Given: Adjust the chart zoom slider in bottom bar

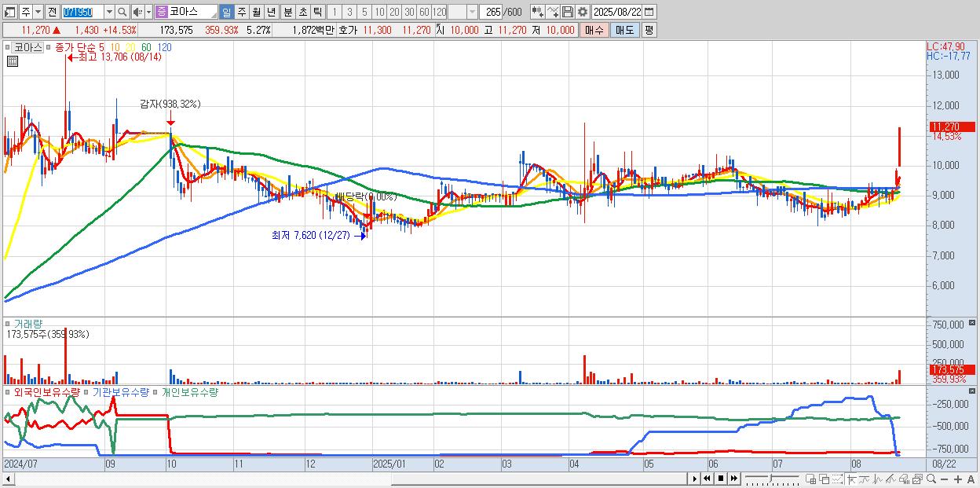Looking at the screenshot, I should pos(772,479).
